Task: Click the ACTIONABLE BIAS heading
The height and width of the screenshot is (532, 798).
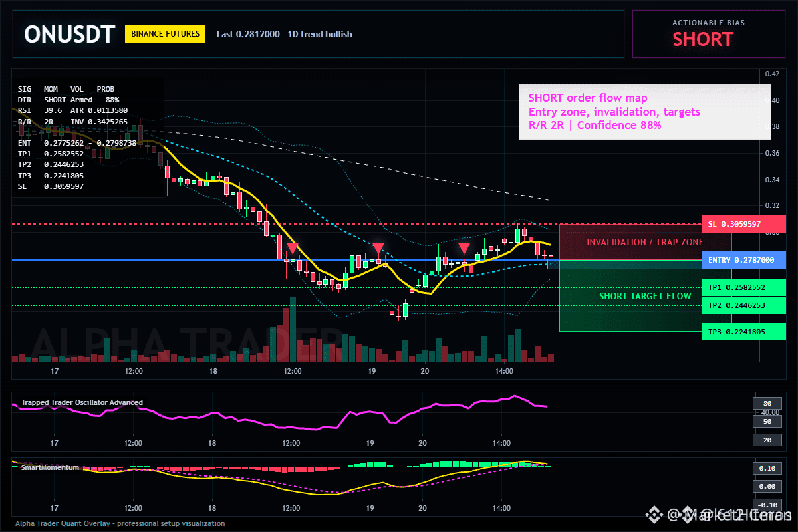Action: click(708, 23)
